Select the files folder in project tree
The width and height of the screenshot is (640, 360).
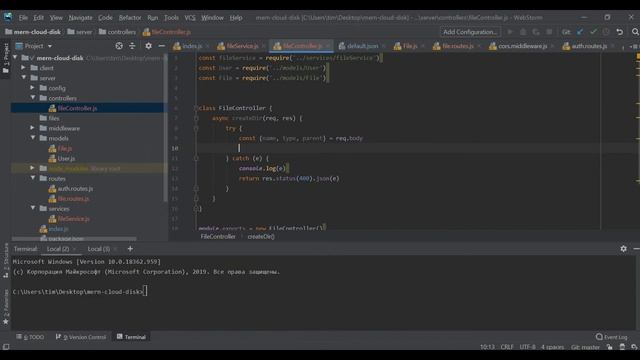coord(54,118)
